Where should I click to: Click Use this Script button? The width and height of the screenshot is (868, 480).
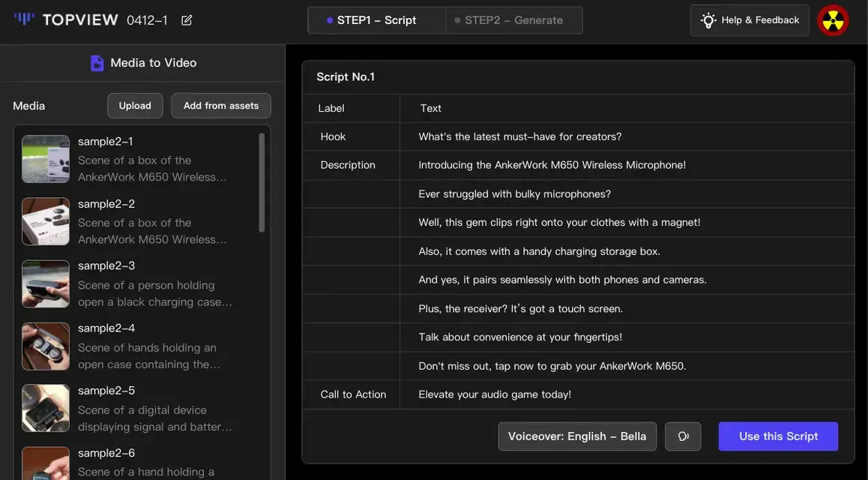coord(778,436)
